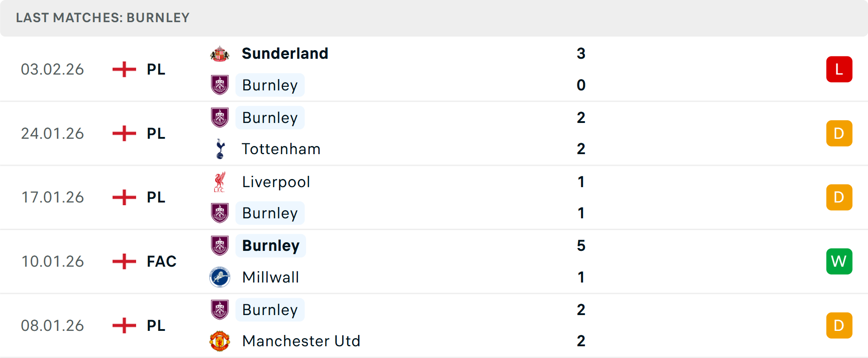Click highlighted Burnley name in Millwall match
The width and height of the screenshot is (868, 358).
click(x=270, y=245)
